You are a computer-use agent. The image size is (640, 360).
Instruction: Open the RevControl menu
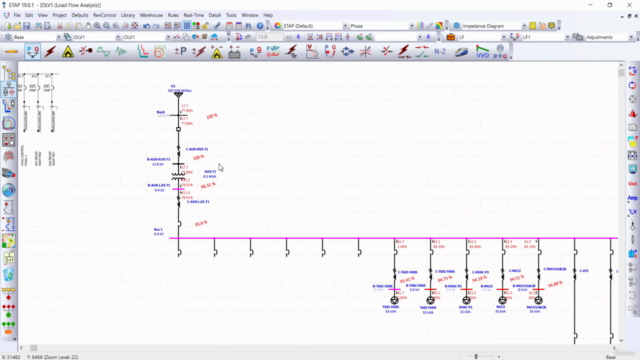click(x=104, y=15)
